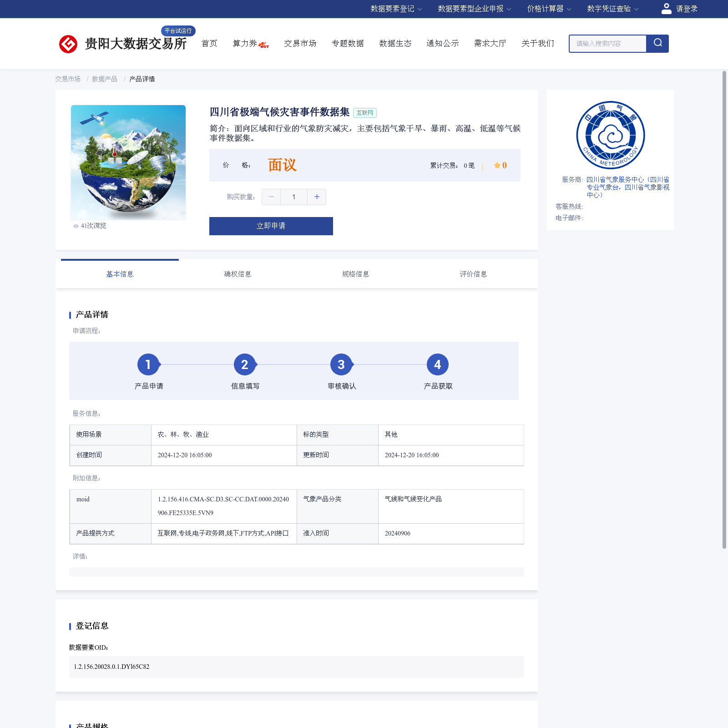Click the product globe thumbnail image
This screenshot has width=728, height=728.
(128, 162)
